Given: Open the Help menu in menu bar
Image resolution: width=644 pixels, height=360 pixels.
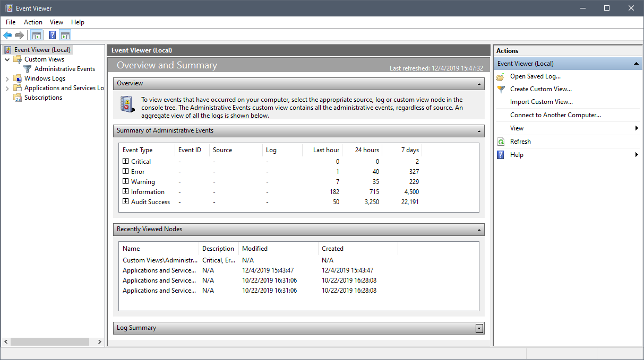Looking at the screenshot, I should tap(78, 22).
